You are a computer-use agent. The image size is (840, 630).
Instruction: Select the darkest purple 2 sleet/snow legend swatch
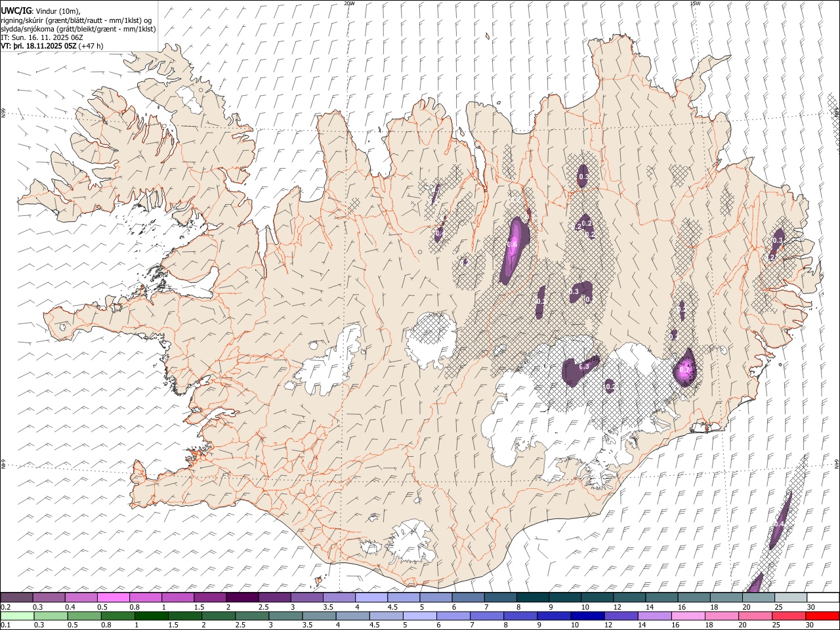point(241,597)
